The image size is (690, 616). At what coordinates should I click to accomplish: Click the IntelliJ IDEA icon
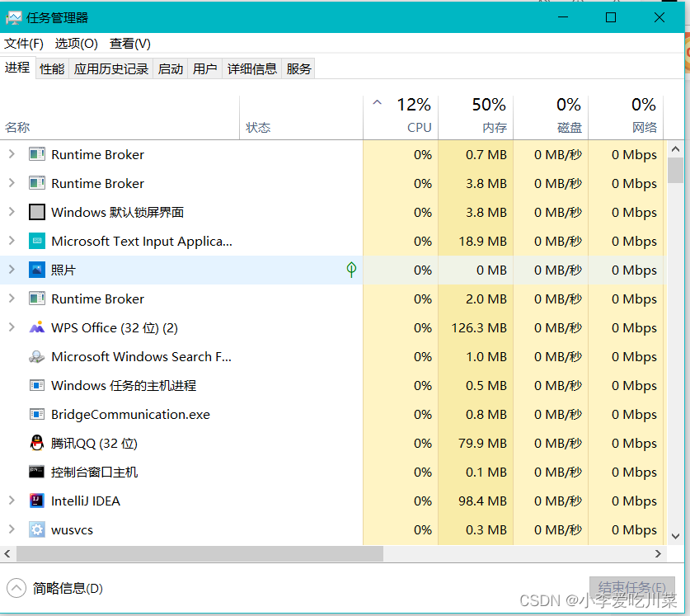(37, 501)
